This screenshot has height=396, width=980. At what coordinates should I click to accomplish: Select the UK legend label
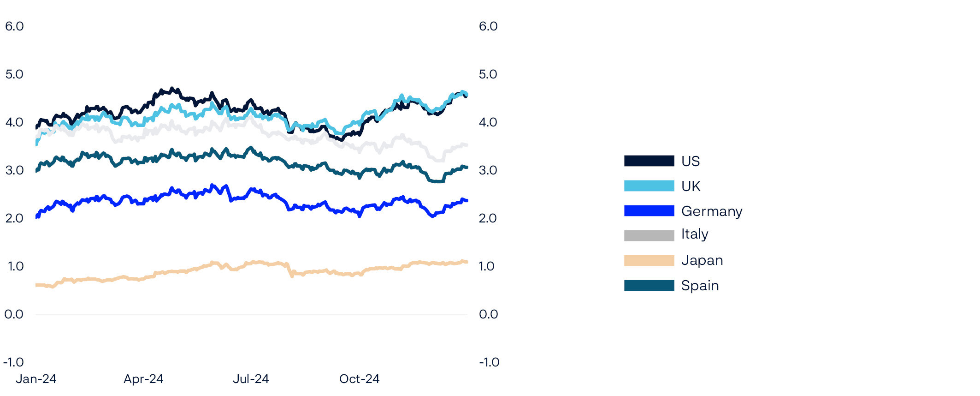tap(691, 186)
